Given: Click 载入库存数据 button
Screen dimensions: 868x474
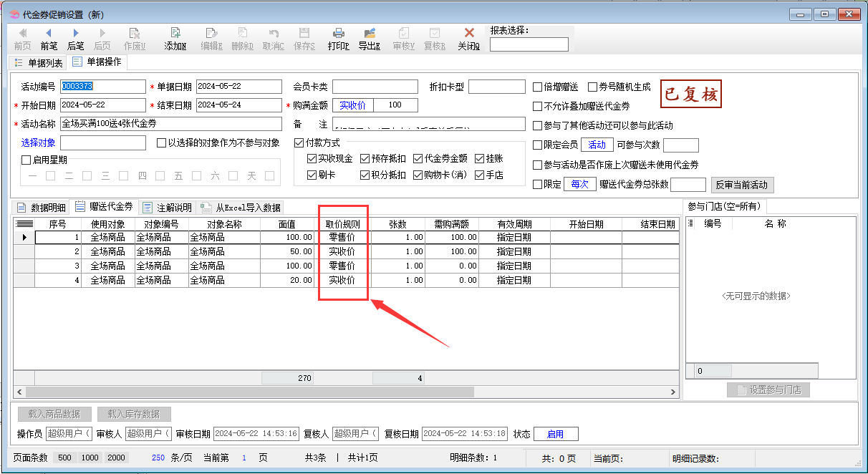Looking at the screenshot, I should pyautogui.click(x=134, y=414).
